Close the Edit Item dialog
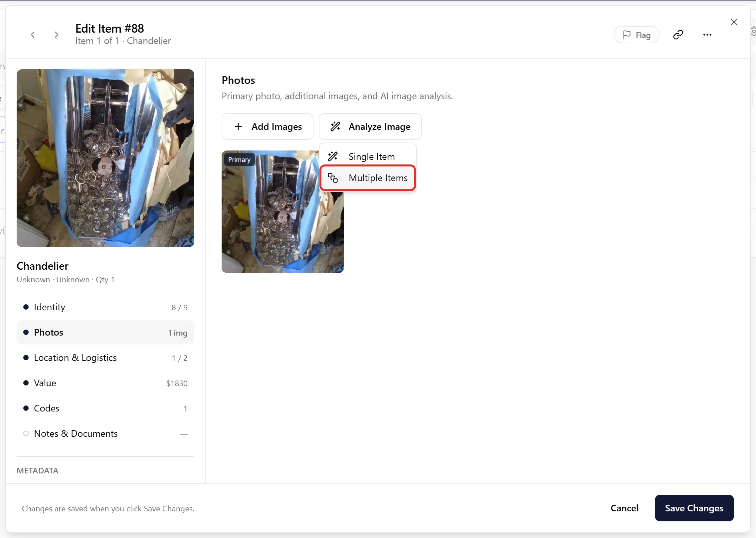The width and height of the screenshot is (756, 538). click(734, 22)
